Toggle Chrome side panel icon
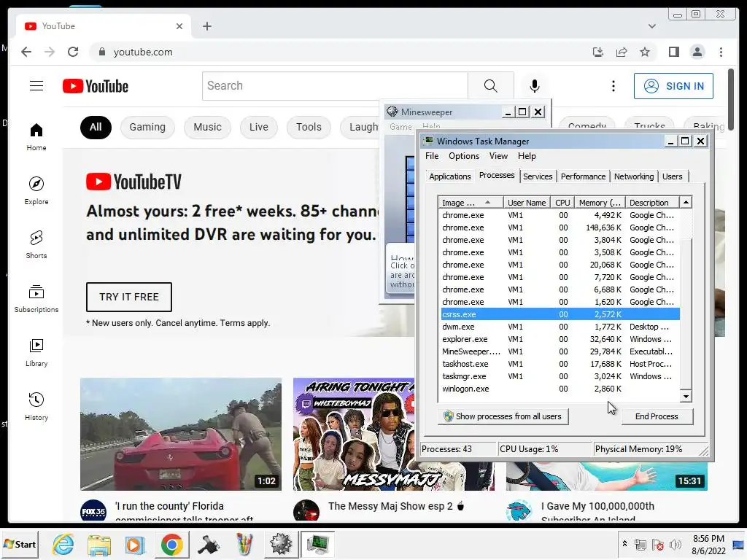The width and height of the screenshot is (747, 560). 673,52
